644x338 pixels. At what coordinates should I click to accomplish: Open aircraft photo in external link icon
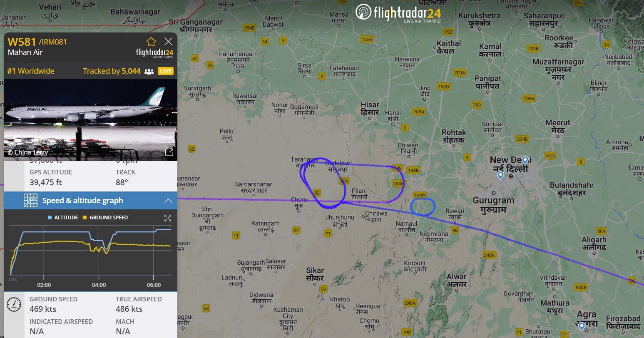(x=169, y=152)
